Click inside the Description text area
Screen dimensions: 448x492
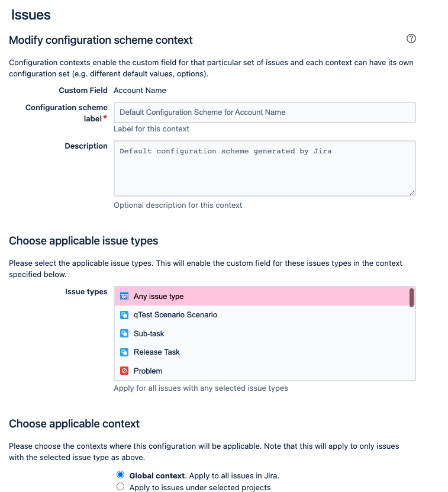tap(265, 169)
